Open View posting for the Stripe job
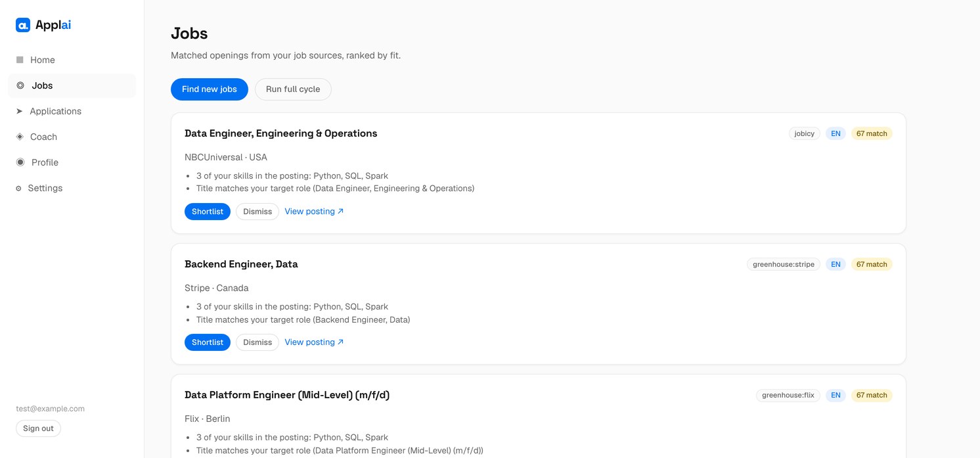 point(314,342)
